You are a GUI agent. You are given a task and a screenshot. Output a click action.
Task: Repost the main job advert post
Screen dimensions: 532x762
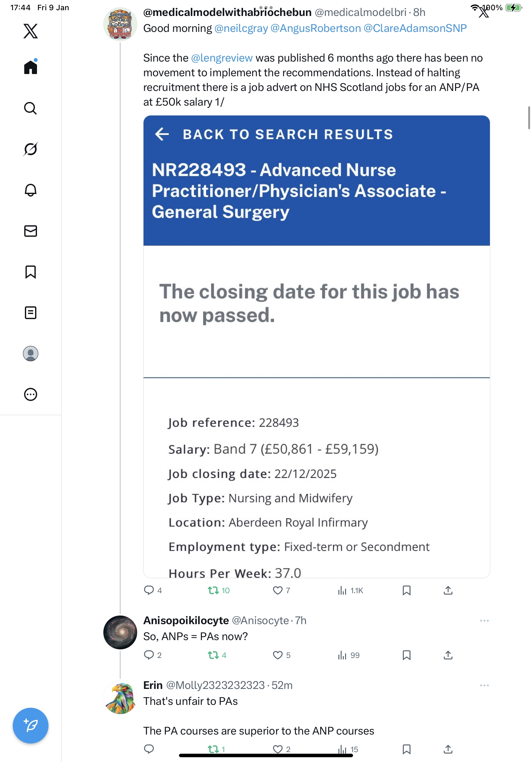pos(213,590)
